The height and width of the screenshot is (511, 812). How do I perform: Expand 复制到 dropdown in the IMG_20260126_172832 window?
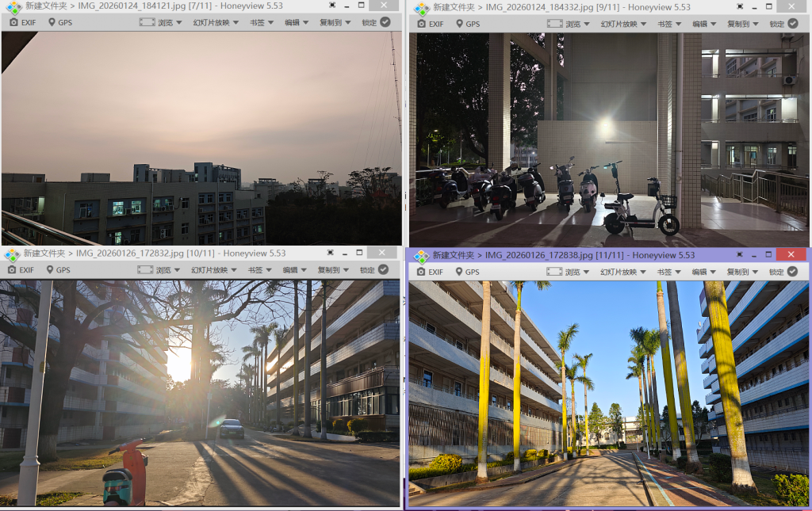(x=334, y=269)
